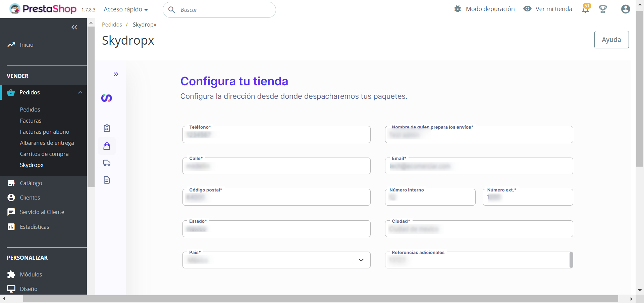This screenshot has width=644, height=303.
Task: Click the Ver mi tienda eye icon
Action: pos(527,9)
